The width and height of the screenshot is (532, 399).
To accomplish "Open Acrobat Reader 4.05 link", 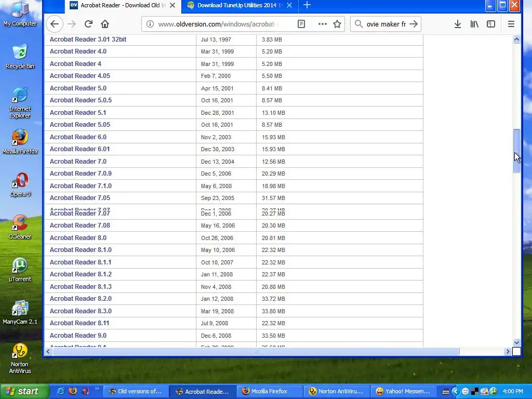I will [x=79, y=76].
